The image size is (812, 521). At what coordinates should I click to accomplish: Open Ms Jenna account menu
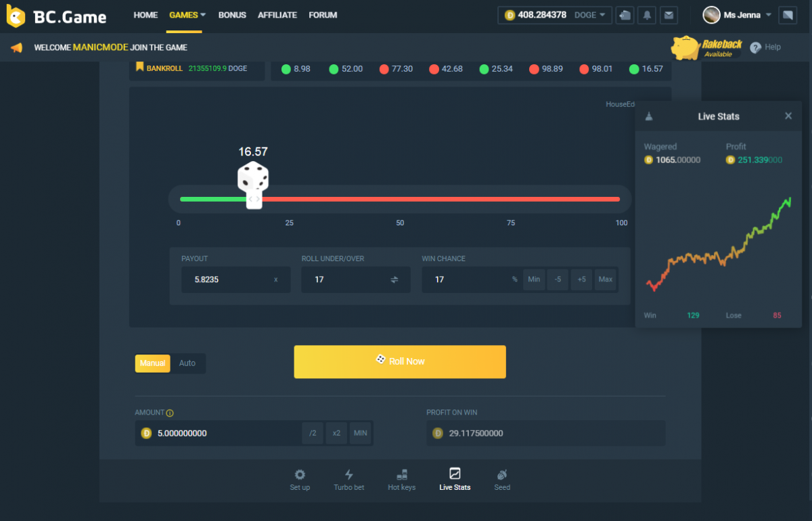coord(738,15)
